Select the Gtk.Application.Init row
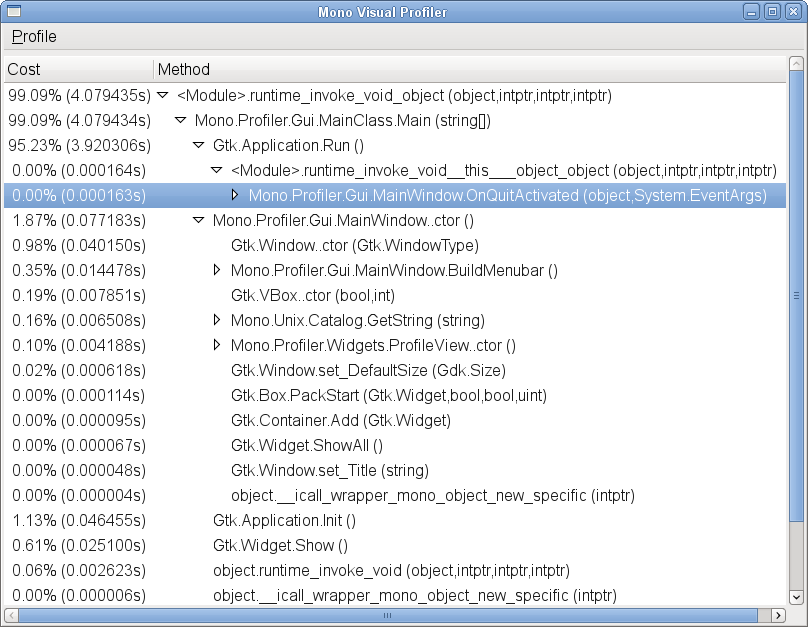808x627 pixels. [x=284, y=521]
